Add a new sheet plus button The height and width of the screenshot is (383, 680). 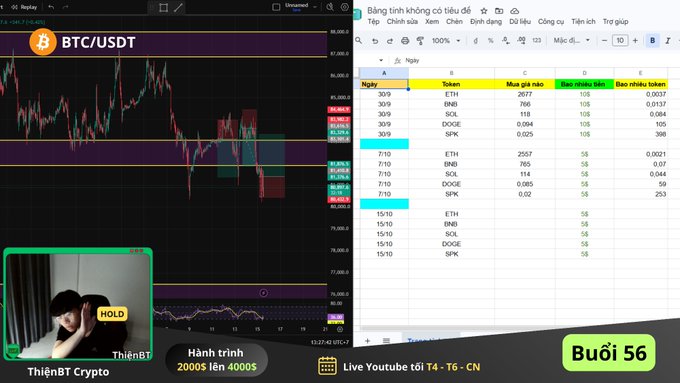point(367,340)
